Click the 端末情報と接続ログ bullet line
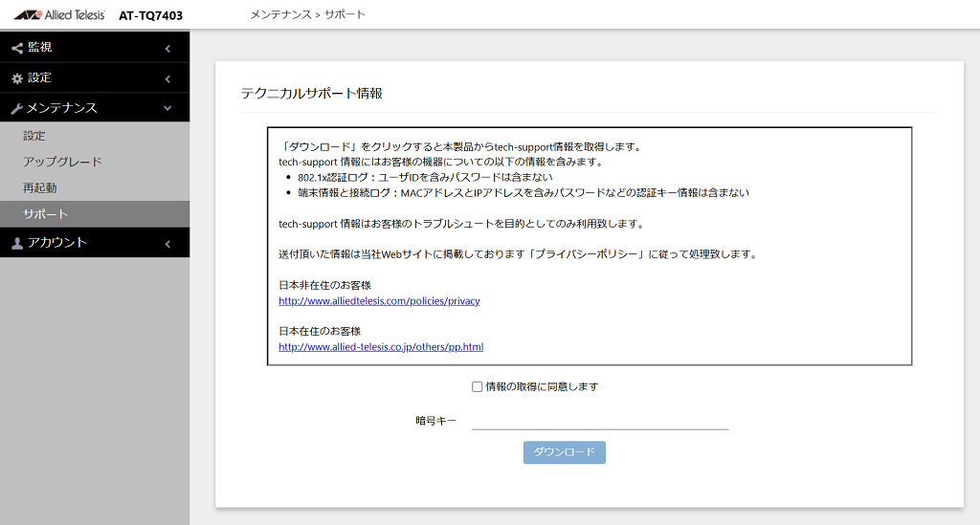This screenshot has width=980, height=525. click(x=523, y=193)
